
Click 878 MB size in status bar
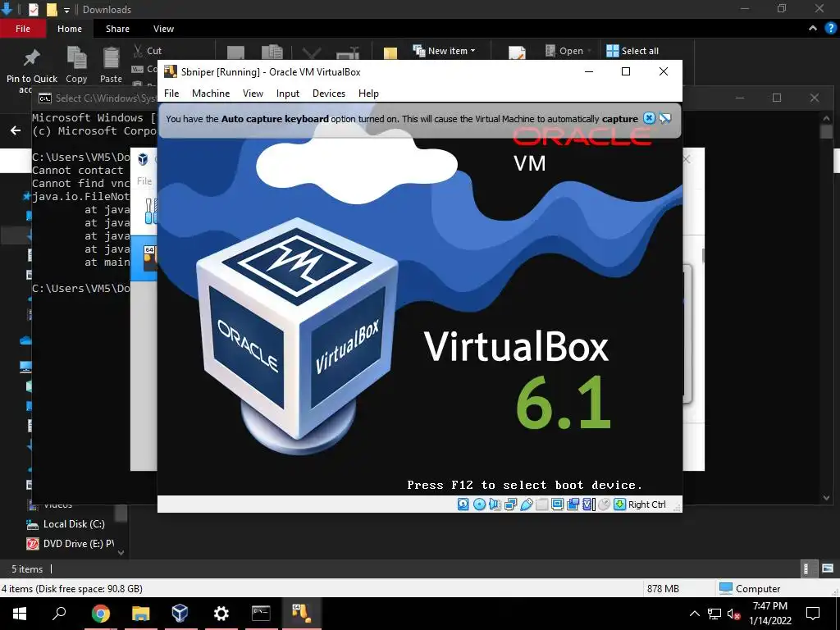point(663,589)
